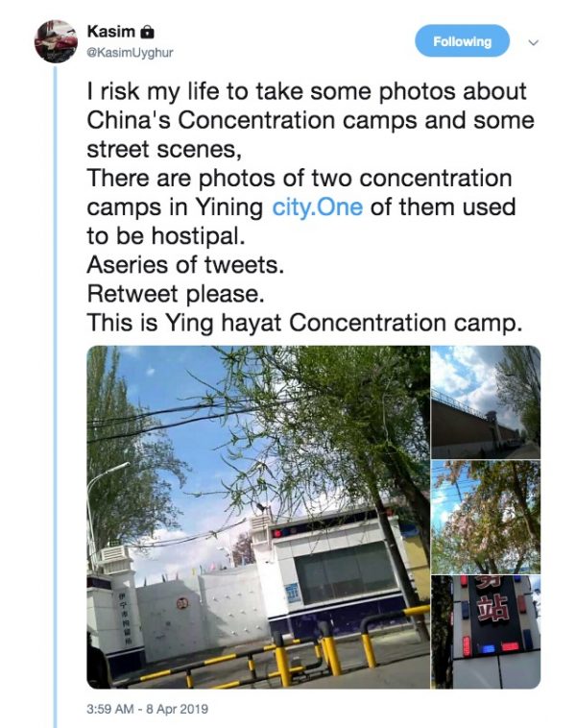The width and height of the screenshot is (576, 728).
Task: Click the 'There are photos of two concentration' line
Action: (x=300, y=179)
